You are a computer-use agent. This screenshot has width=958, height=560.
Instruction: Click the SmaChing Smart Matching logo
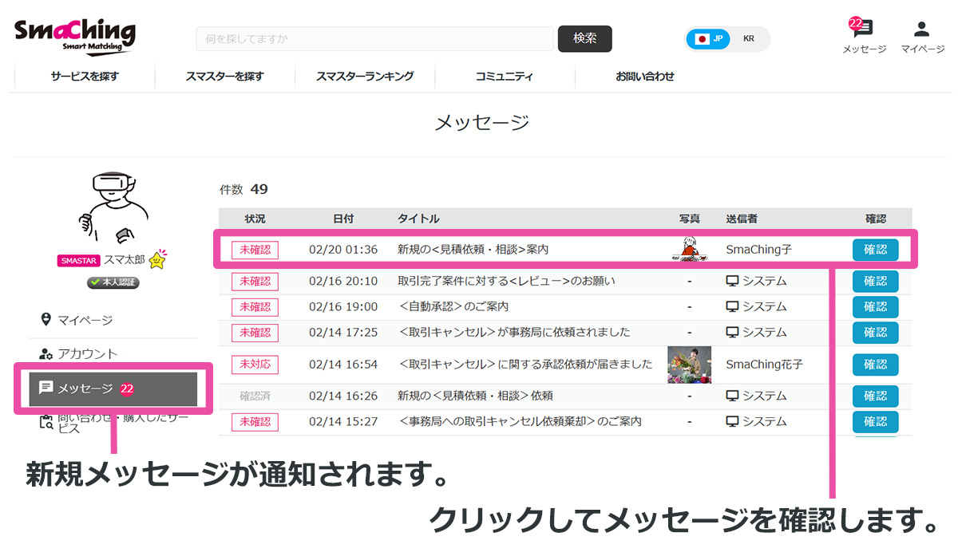click(75, 35)
